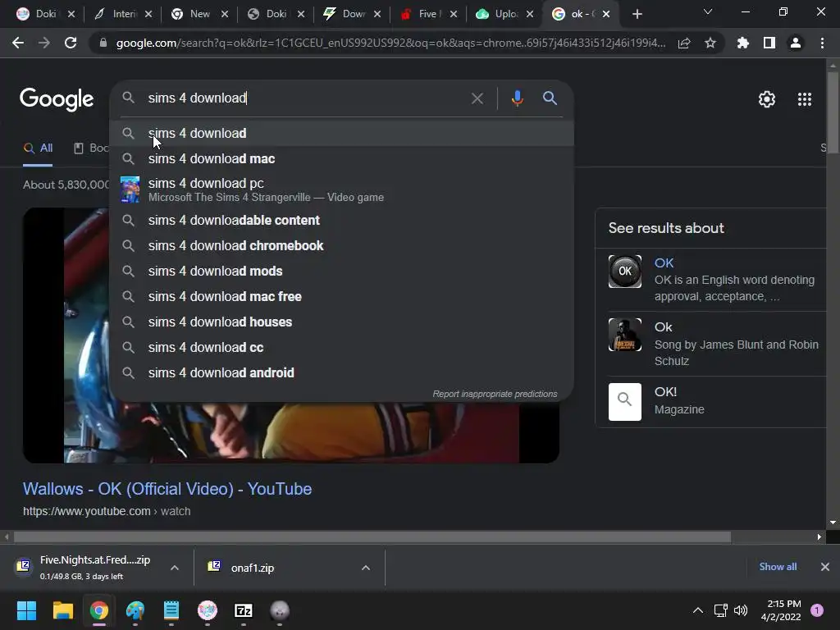Click the video preview thumbnail
The width and height of the screenshot is (840, 630).
(291, 433)
